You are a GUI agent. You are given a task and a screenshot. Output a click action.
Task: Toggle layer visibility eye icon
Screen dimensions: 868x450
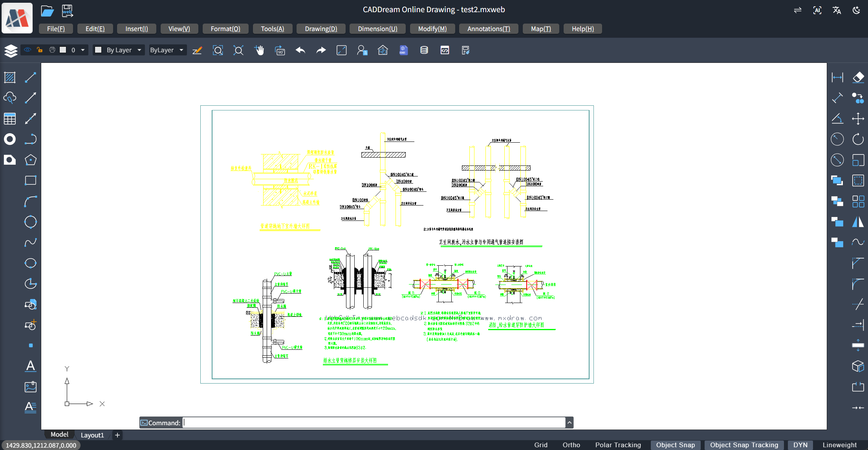pyautogui.click(x=27, y=50)
